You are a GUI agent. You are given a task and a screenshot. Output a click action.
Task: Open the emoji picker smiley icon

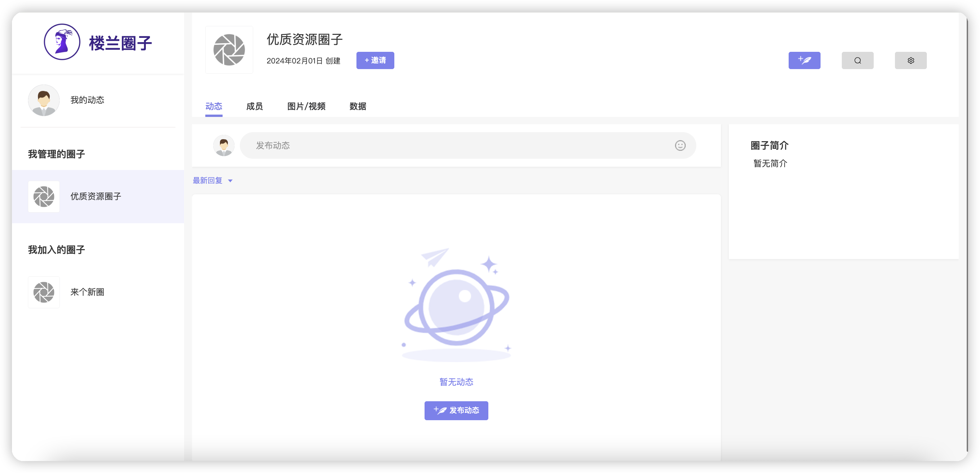coord(680,145)
